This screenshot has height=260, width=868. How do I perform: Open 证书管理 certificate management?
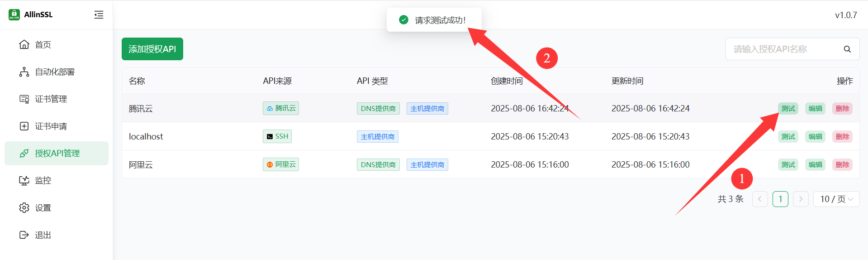point(51,99)
